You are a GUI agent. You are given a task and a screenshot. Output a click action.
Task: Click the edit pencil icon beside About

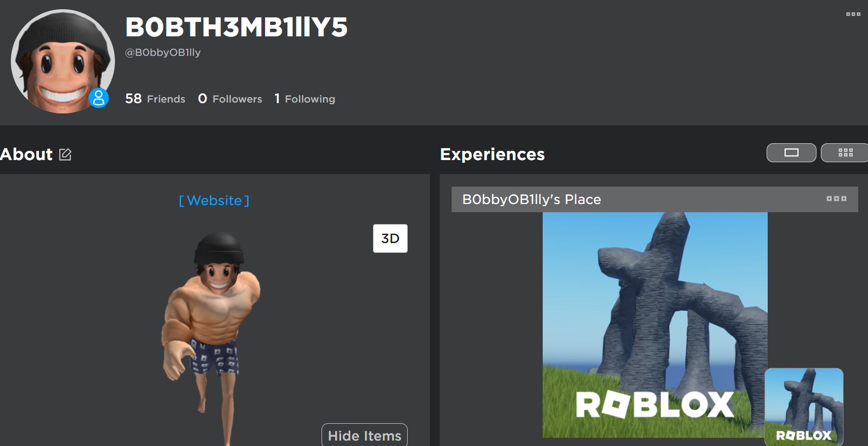pos(65,155)
